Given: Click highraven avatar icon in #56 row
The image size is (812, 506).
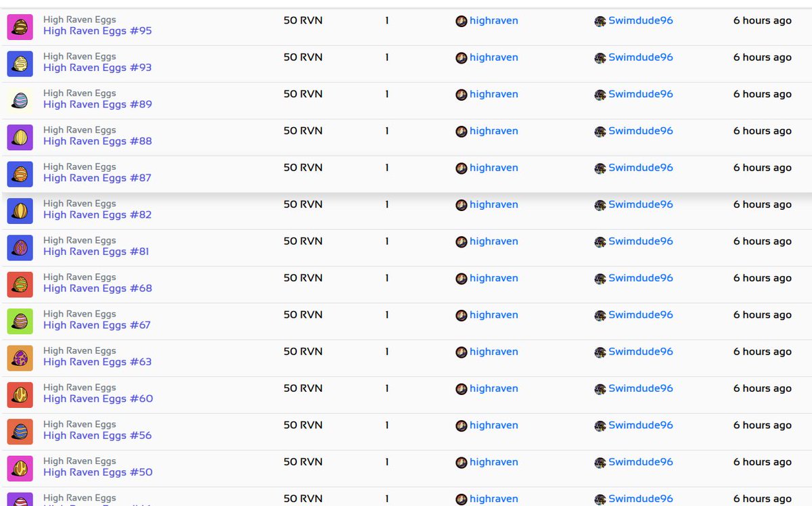Looking at the screenshot, I should click(461, 425).
